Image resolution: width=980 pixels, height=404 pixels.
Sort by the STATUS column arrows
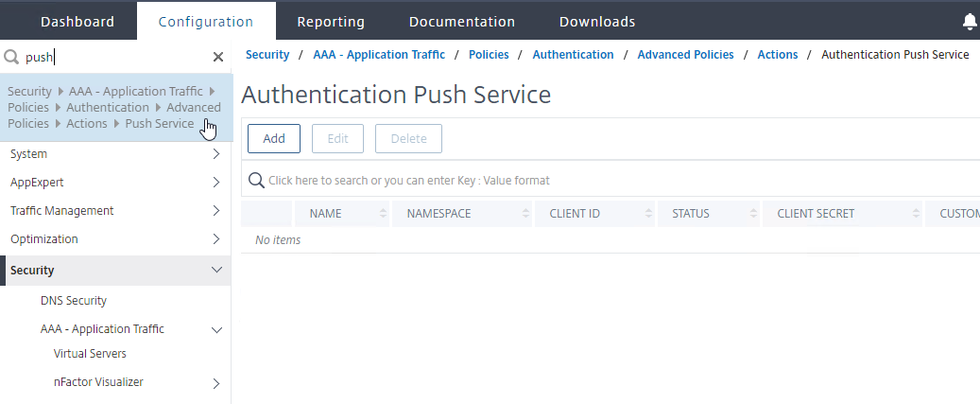(x=754, y=214)
